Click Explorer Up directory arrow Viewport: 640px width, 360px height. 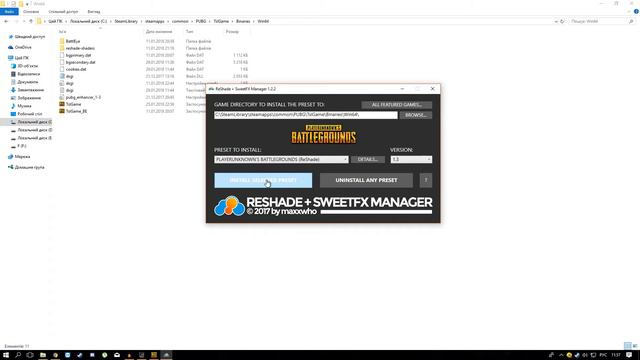coord(31,21)
